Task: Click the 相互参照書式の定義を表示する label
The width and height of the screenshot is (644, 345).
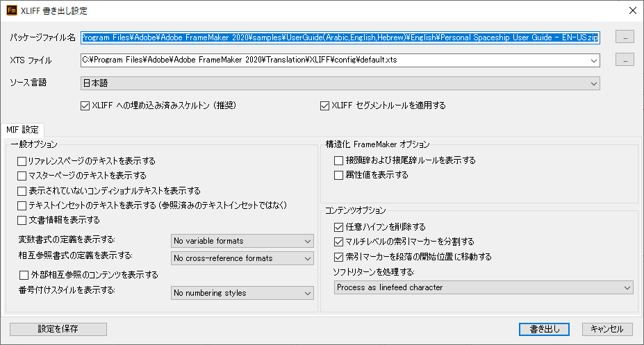Action: tap(75, 255)
